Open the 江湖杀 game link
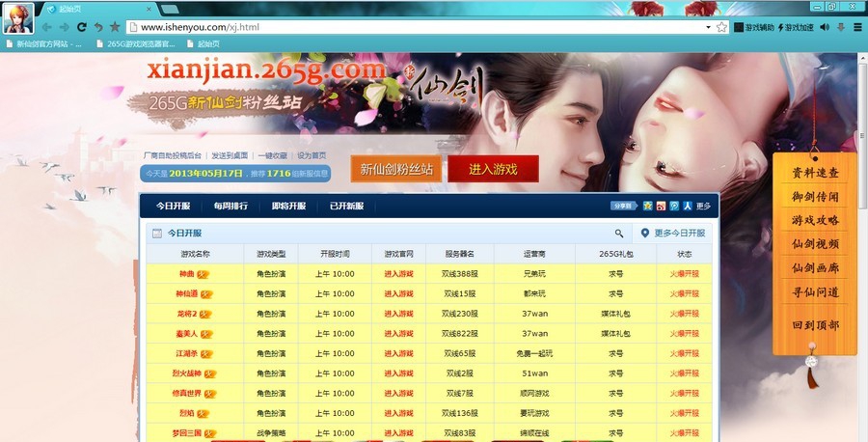The width and height of the screenshot is (868, 442). click(x=186, y=353)
